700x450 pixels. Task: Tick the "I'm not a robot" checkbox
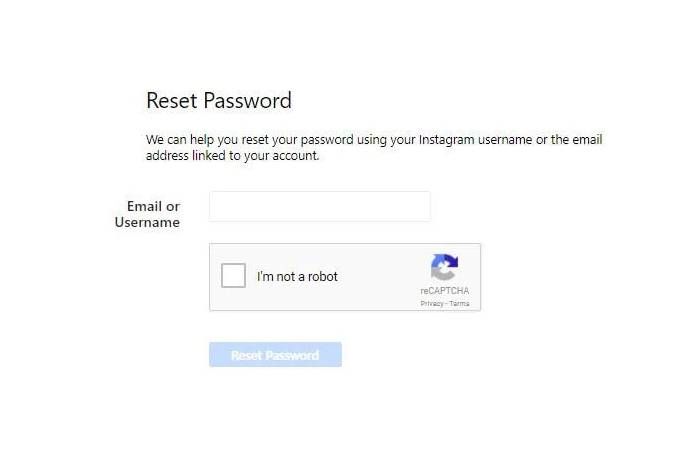point(233,276)
